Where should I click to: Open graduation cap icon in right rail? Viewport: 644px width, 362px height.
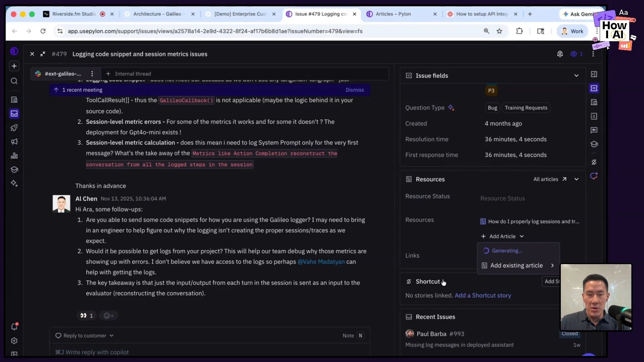click(594, 144)
